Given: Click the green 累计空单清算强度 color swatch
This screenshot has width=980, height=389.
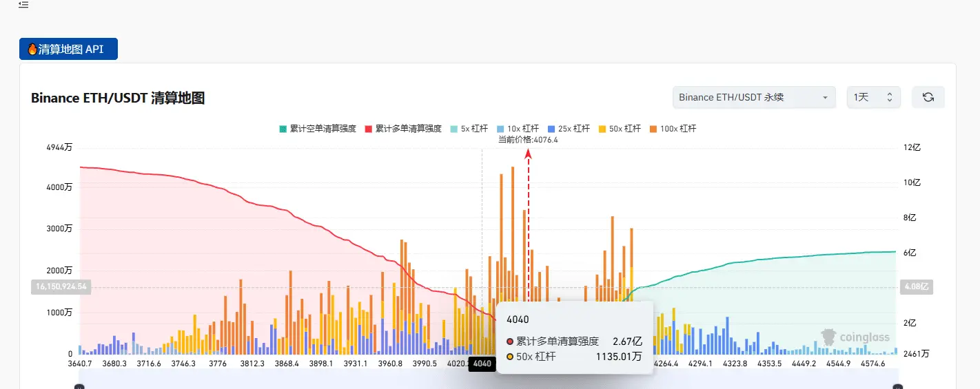Looking at the screenshot, I should coord(283,129).
